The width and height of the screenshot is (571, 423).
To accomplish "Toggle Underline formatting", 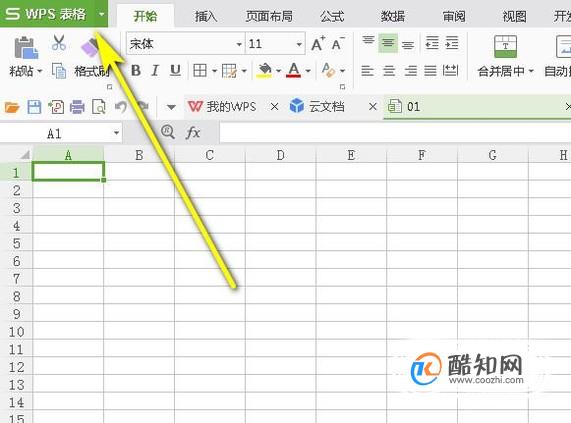I will 175,71.
